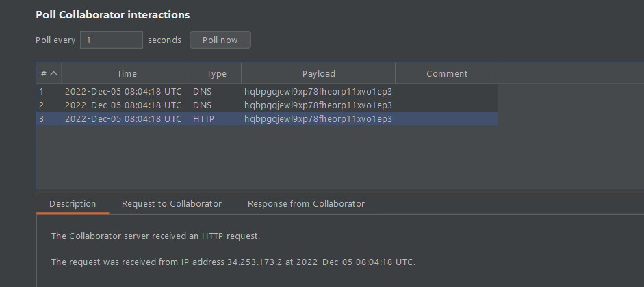Switch to Response from Collaborator tab
Viewport: 644px width, 287px height.
click(306, 204)
